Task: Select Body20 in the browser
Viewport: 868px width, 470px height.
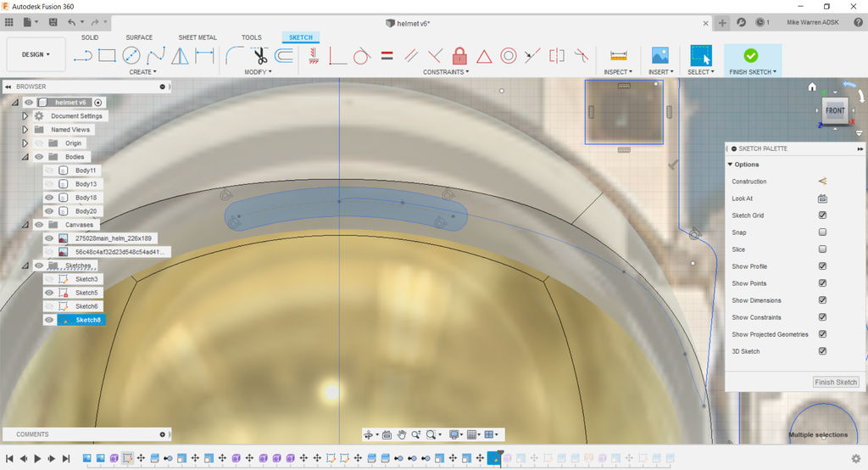Action: 86,211
